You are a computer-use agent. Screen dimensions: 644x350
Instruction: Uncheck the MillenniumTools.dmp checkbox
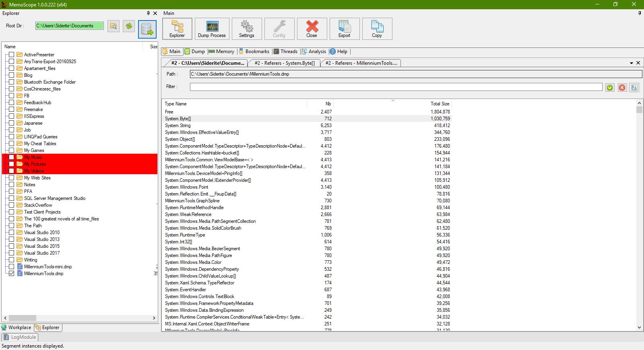click(12, 274)
